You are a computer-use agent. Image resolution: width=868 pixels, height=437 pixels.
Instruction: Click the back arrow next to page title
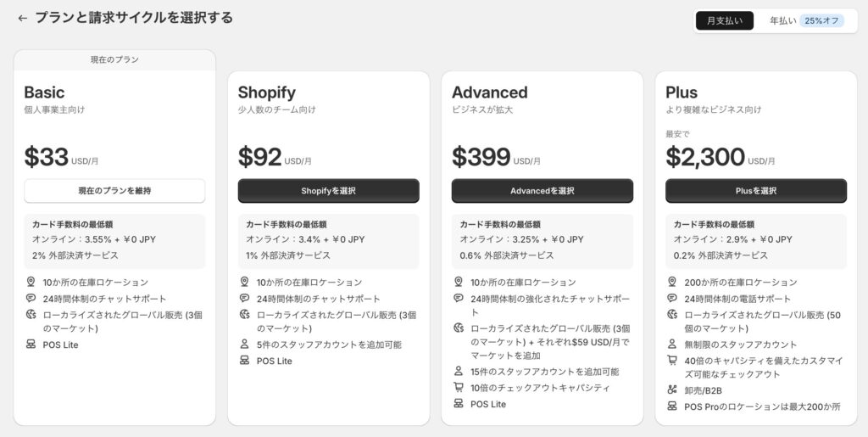coord(22,19)
